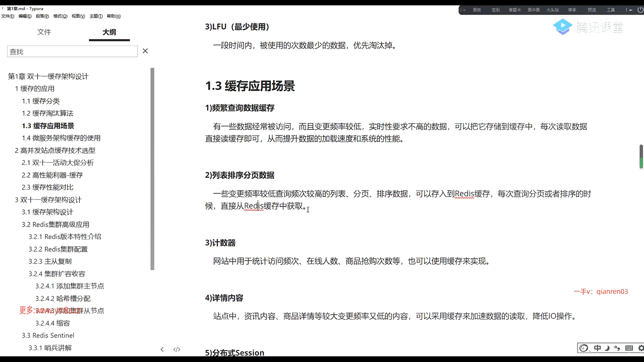Image resolution: width=644 pixels, height=362 pixels.
Task: Click the 查找 search input field
Action: (x=72, y=52)
